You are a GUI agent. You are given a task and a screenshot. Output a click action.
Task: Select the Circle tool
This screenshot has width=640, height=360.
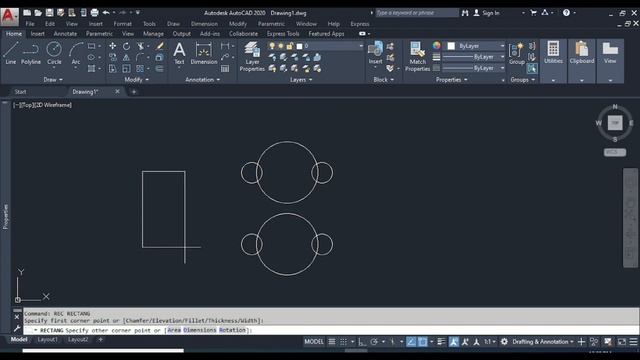[x=54, y=53]
